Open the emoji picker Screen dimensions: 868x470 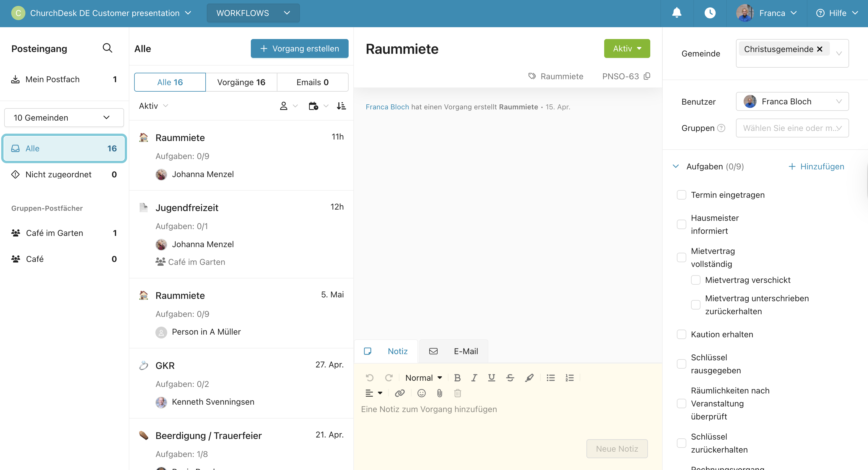(x=422, y=393)
